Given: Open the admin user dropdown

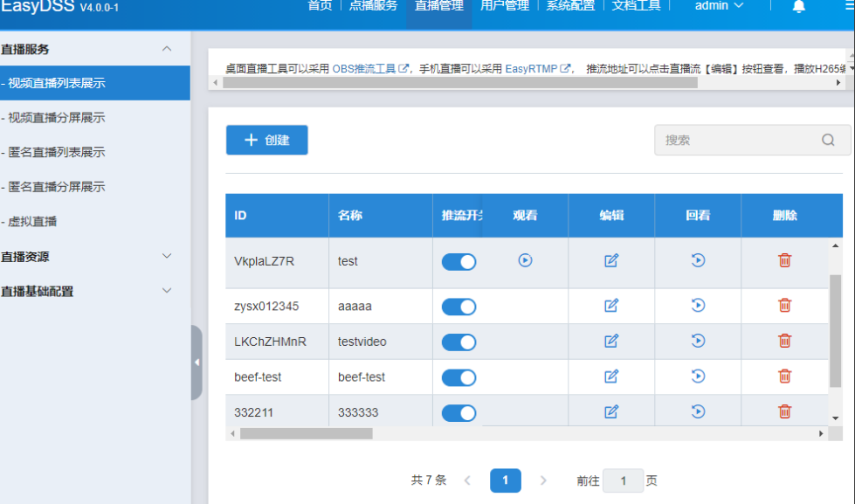Looking at the screenshot, I should (719, 5).
